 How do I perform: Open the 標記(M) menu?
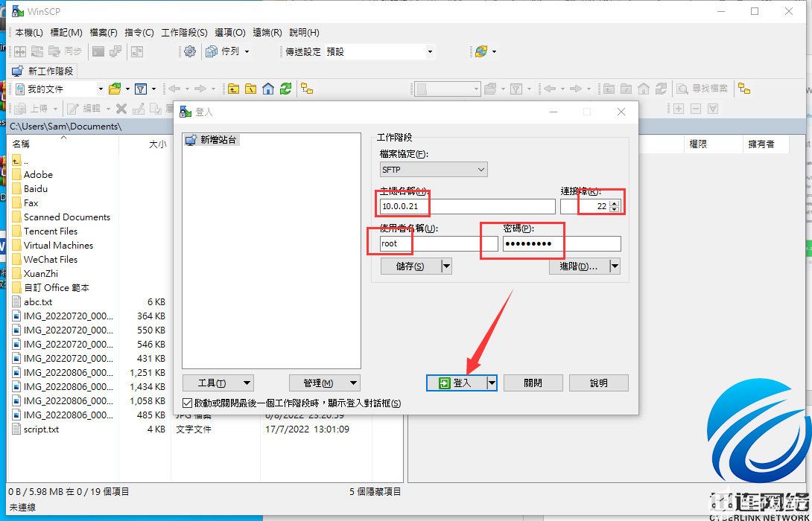click(x=66, y=33)
